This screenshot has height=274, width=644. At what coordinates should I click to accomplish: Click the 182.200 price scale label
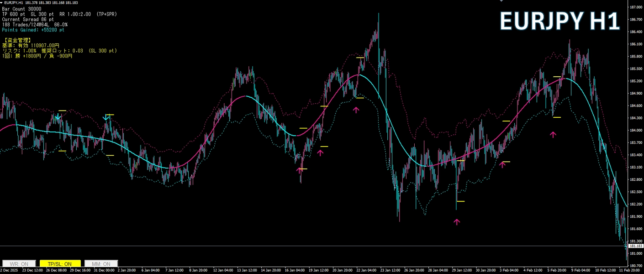click(x=636, y=204)
